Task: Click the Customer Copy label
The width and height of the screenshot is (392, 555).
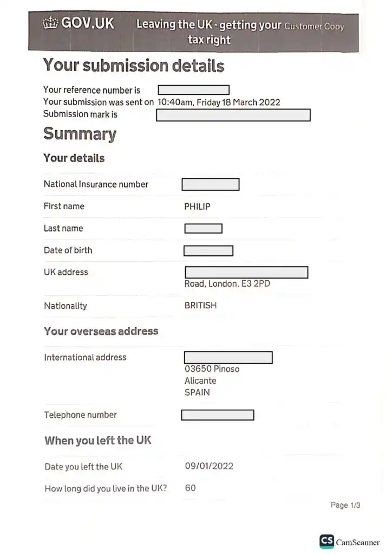Action: coord(314,26)
